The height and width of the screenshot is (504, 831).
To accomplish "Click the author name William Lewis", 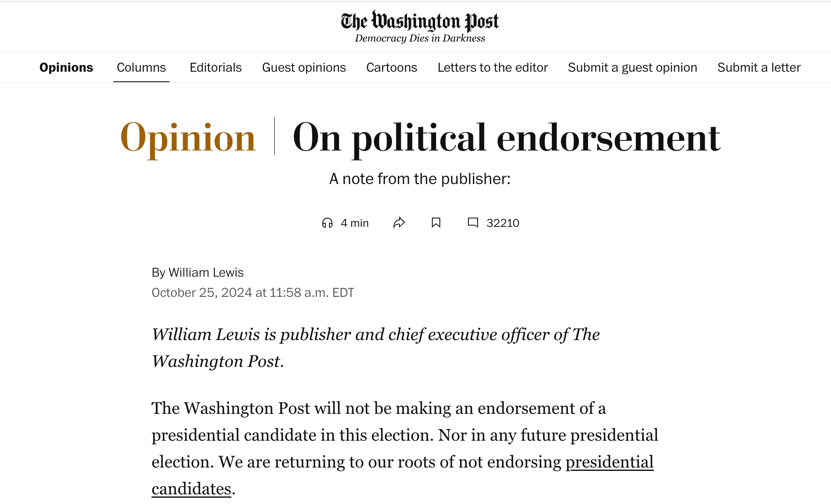I will pos(206,273).
